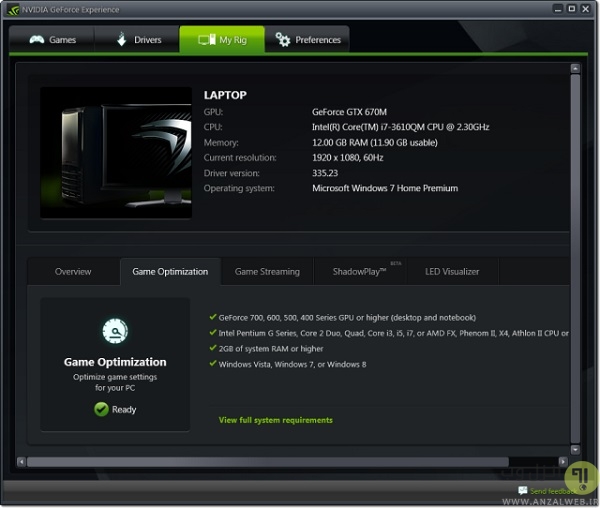This screenshot has width=600, height=508.
Task: Switch to the Drivers tab
Action: click(x=137, y=39)
